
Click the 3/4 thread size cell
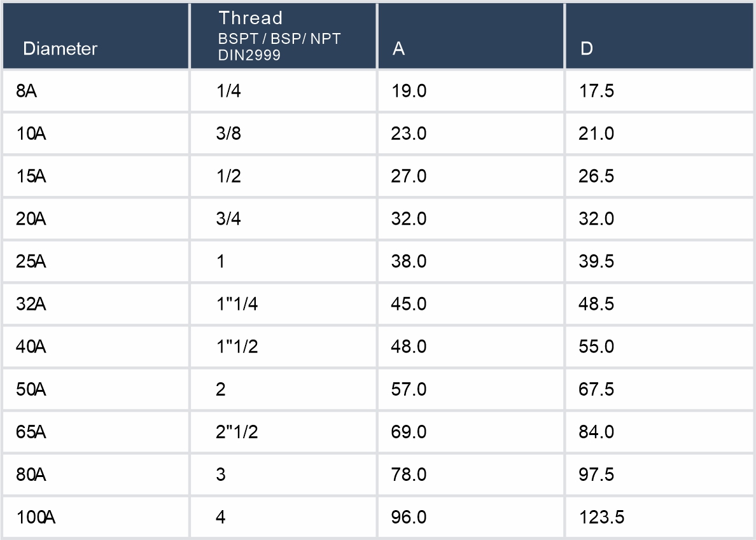point(229,219)
